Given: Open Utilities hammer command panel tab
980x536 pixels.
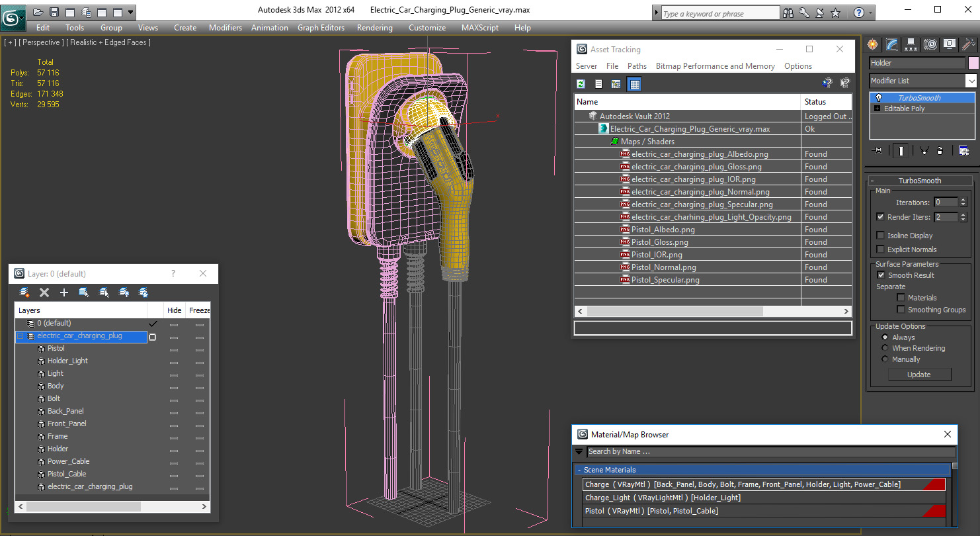Looking at the screenshot, I should pos(969,44).
